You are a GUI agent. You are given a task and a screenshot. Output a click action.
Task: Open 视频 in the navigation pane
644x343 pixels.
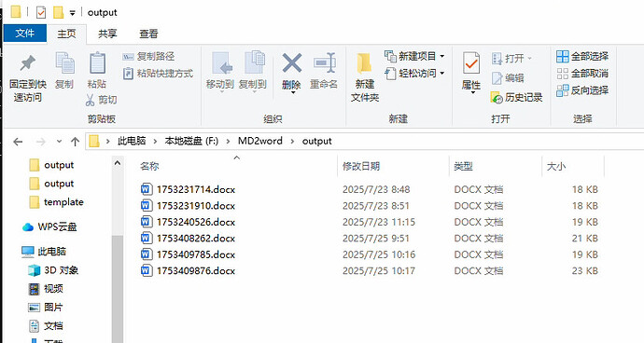point(46,288)
